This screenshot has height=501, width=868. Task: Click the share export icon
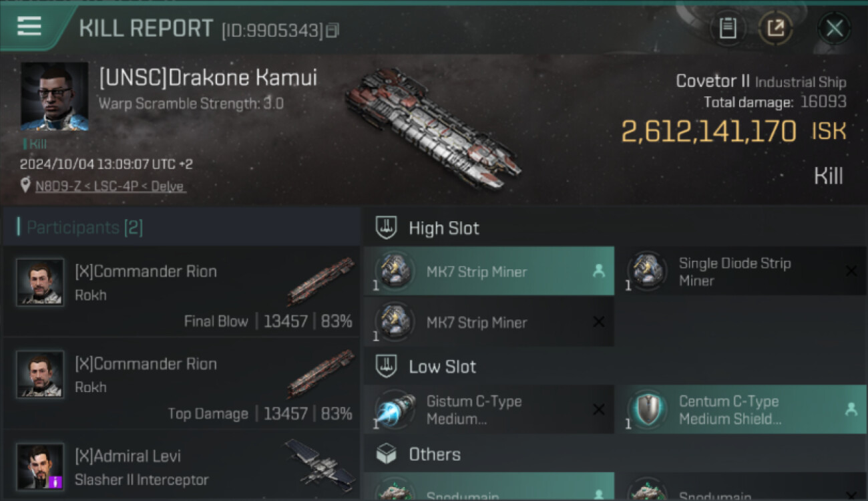(x=776, y=28)
